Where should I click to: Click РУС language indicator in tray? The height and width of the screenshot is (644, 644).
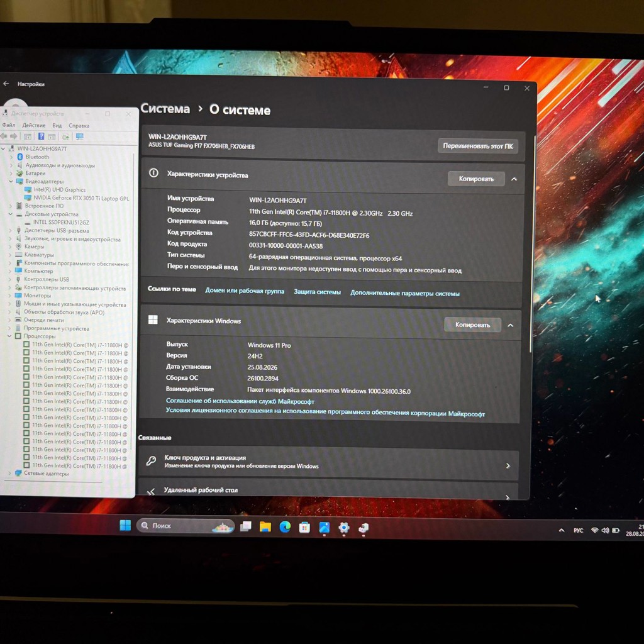[x=579, y=530]
